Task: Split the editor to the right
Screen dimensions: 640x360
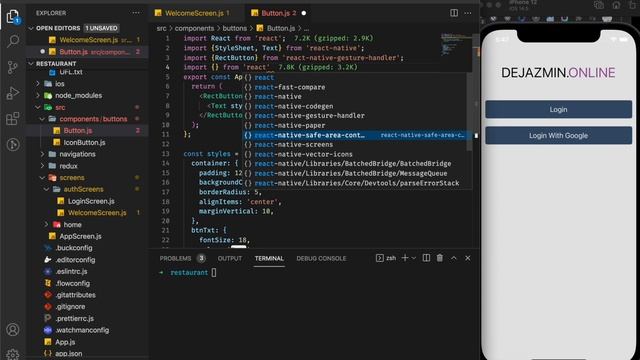Action: (x=454, y=13)
